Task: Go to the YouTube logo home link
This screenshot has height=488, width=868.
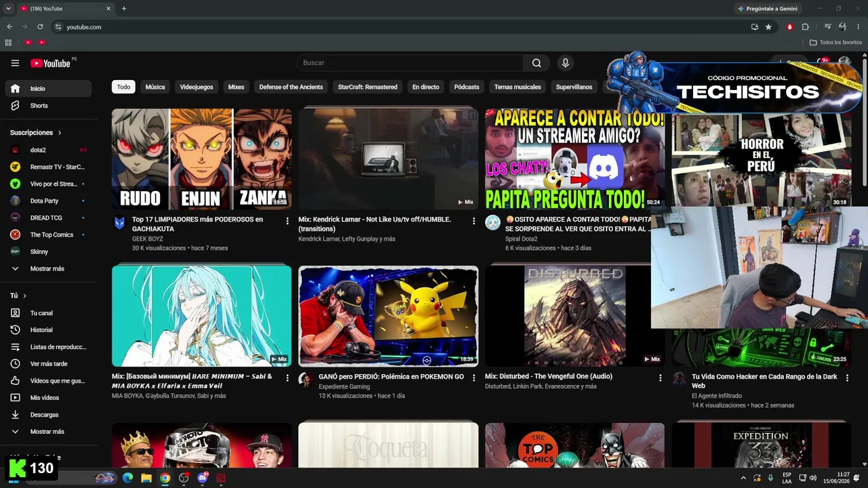Action: point(51,63)
